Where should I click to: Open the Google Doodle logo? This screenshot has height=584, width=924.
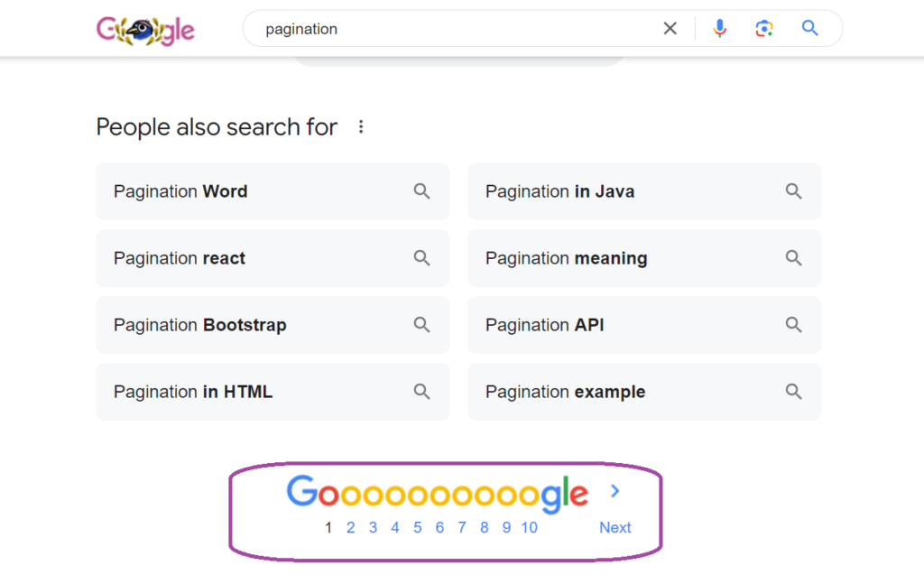tap(145, 28)
